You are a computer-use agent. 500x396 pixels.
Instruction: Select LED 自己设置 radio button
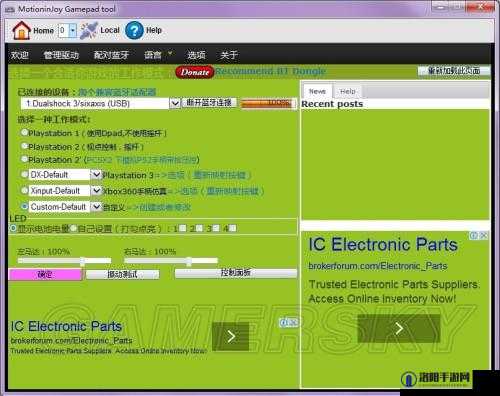73,228
